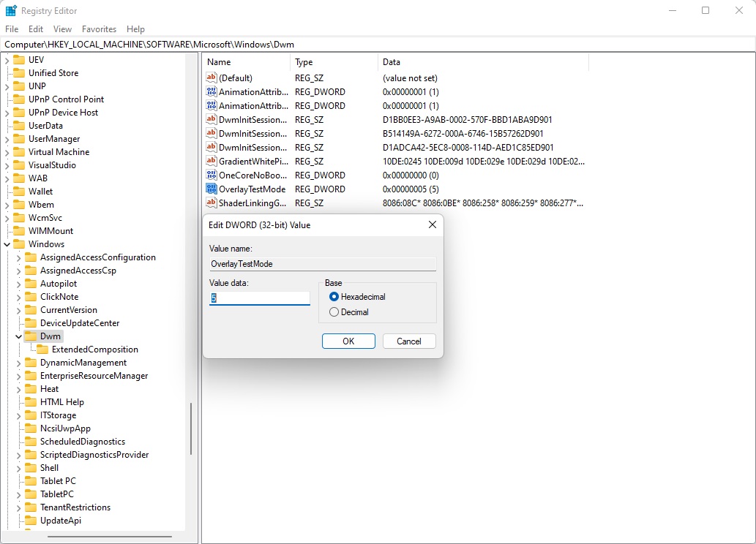
Task: Click the Shell folder icon
Action: [x=31, y=468]
